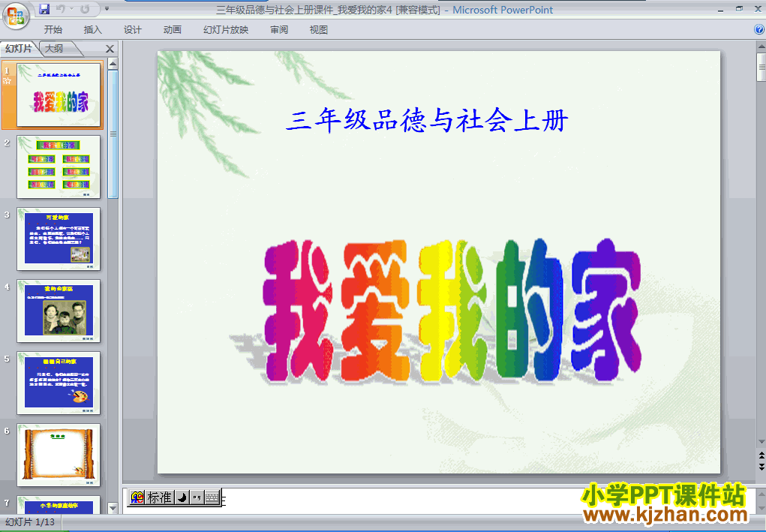Viewport: 766px width, 532px height.
Task: Open the 开始 ribbon tab
Action: tap(53, 30)
